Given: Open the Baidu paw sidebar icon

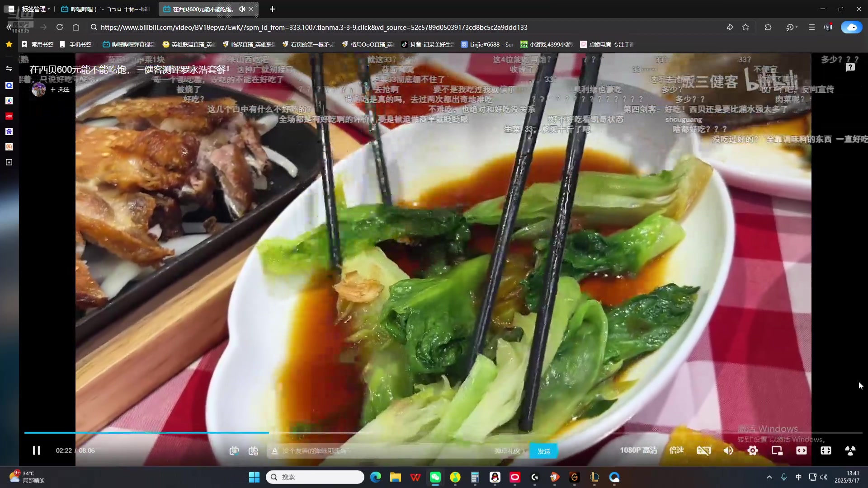Looking at the screenshot, I should 9,131.
